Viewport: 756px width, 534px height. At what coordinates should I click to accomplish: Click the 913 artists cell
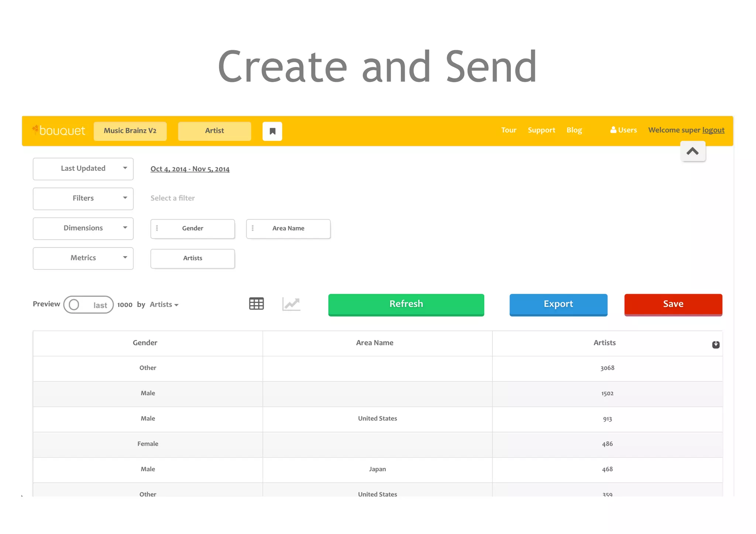tap(607, 419)
